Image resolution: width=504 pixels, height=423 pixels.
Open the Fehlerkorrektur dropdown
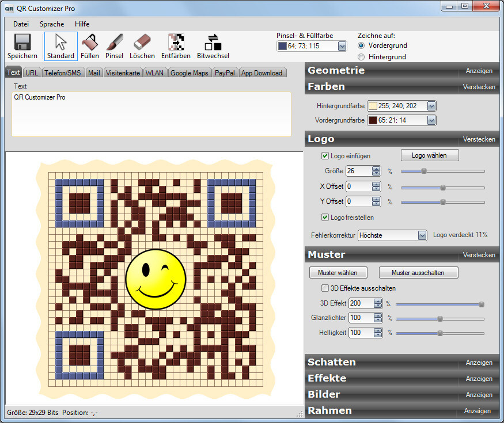[422, 235]
